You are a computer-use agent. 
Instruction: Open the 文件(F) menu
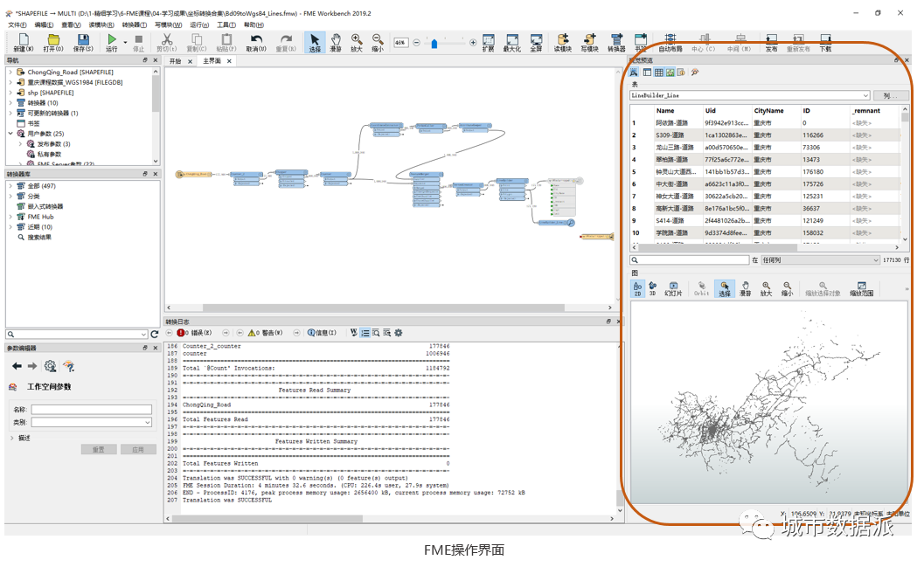coord(17,24)
